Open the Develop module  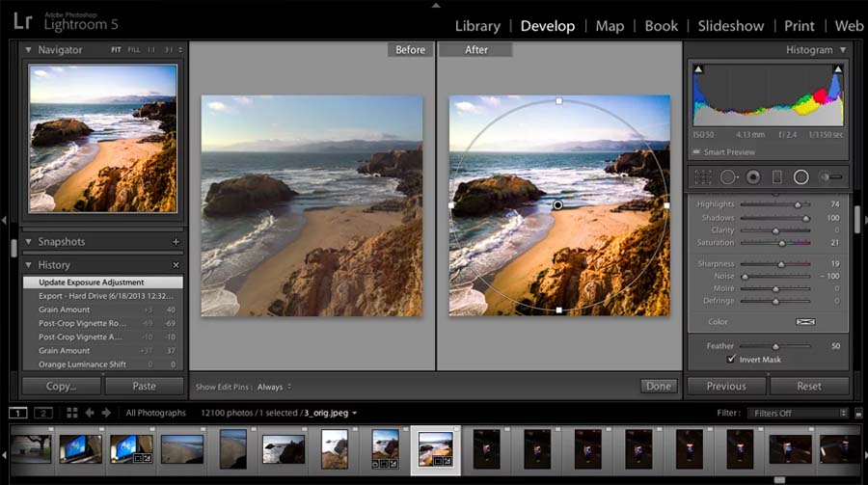click(548, 26)
